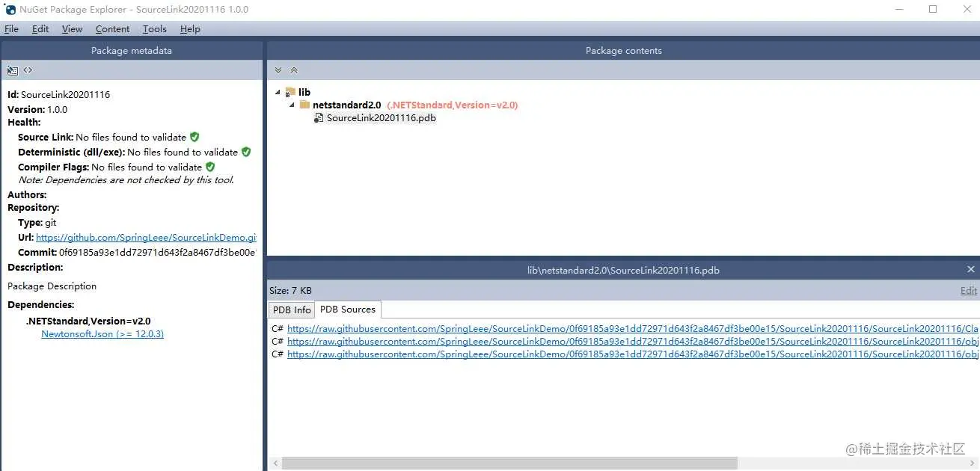Click the Edit link in file viewer
Viewport: 980px width, 471px height.
[969, 290]
